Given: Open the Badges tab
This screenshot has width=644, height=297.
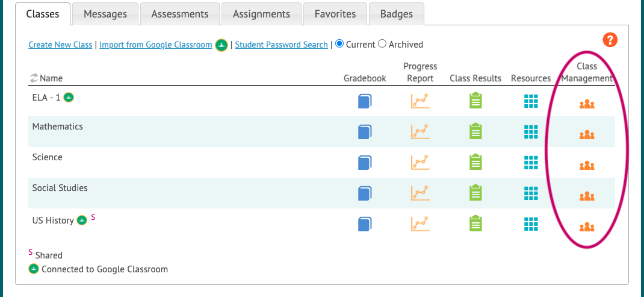Looking at the screenshot, I should click(397, 14).
